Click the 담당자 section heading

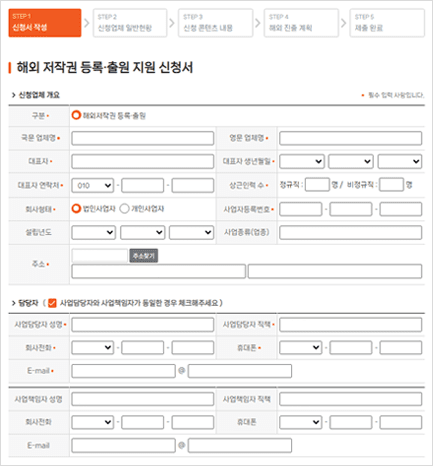tap(28, 303)
